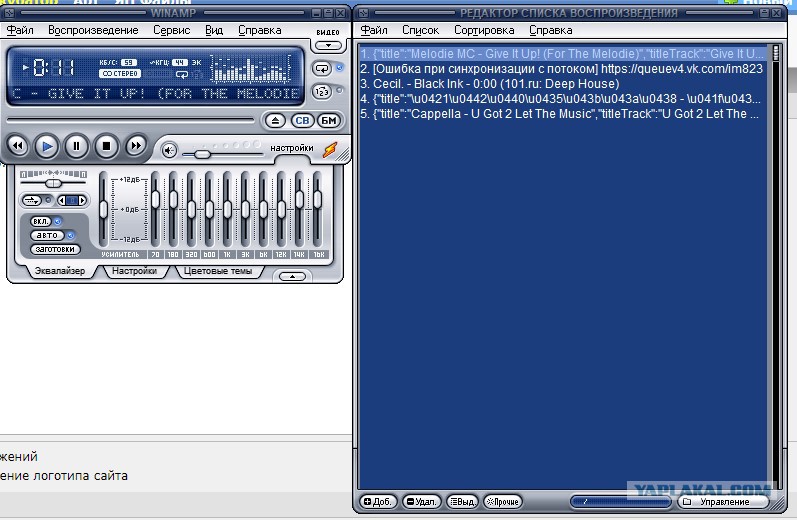Open the Список menu
The image size is (797, 520).
pos(420,30)
